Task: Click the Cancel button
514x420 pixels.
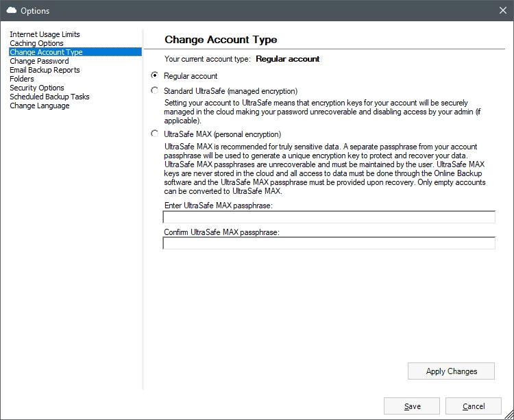Action: tap(474, 406)
